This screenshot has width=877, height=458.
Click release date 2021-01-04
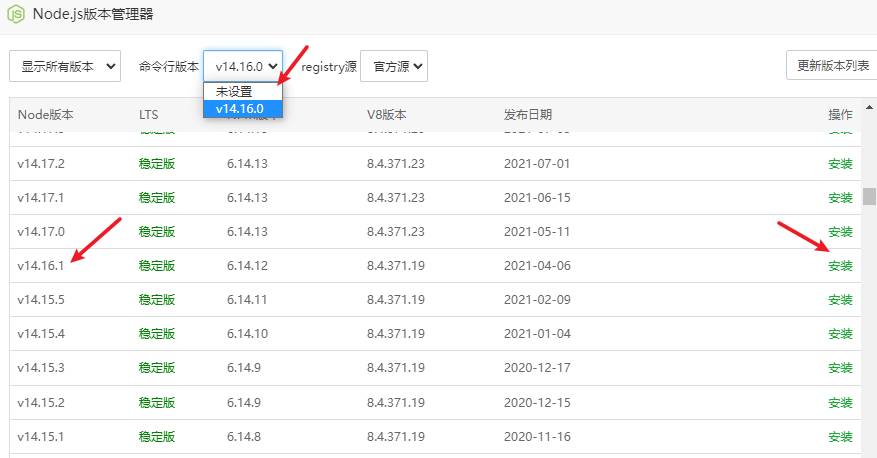[x=537, y=334]
